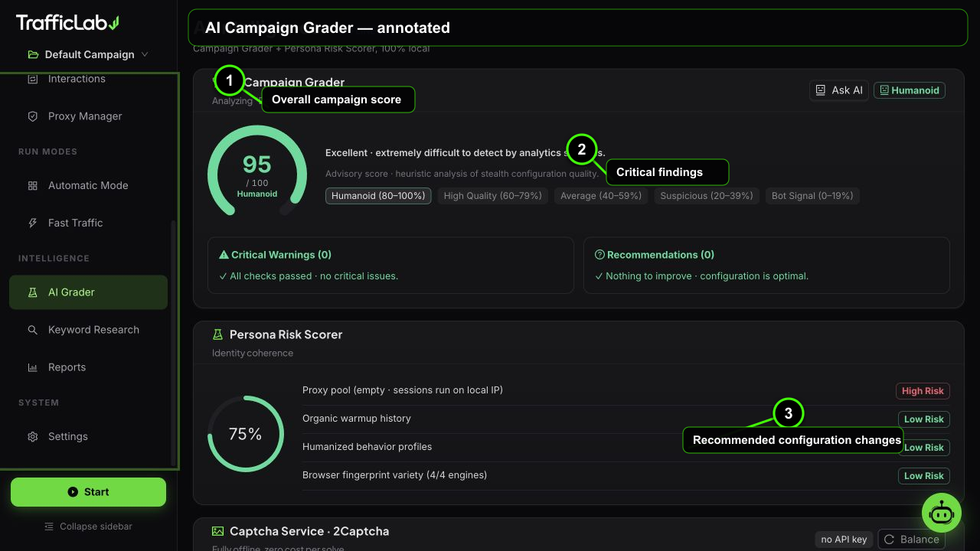Expand the Default Campaign dropdown chevron
This screenshot has height=551, width=980.
coord(145,54)
